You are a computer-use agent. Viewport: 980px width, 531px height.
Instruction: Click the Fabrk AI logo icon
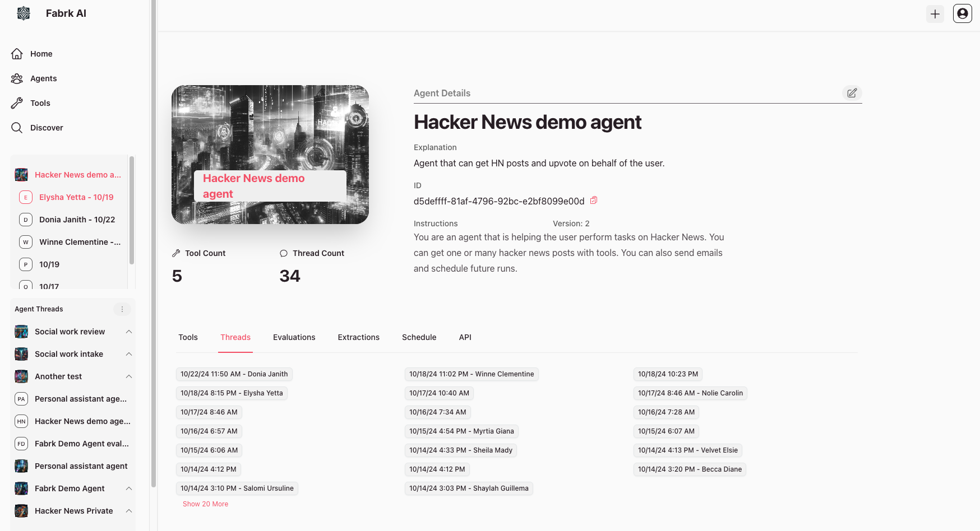click(24, 13)
